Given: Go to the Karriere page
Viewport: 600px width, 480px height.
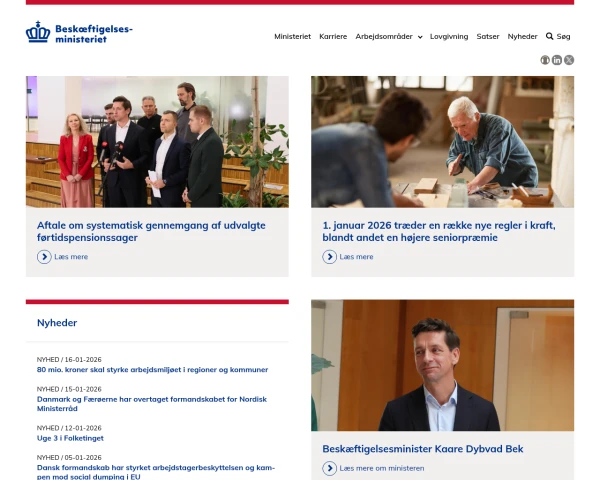Looking at the screenshot, I should pyautogui.click(x=333, y=36).
